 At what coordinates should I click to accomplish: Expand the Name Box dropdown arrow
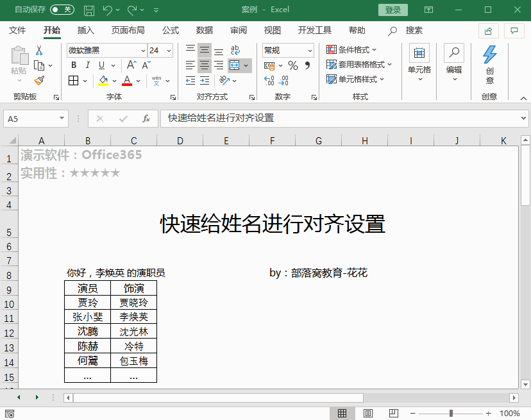pyautogui.click(x=62, y=118)
